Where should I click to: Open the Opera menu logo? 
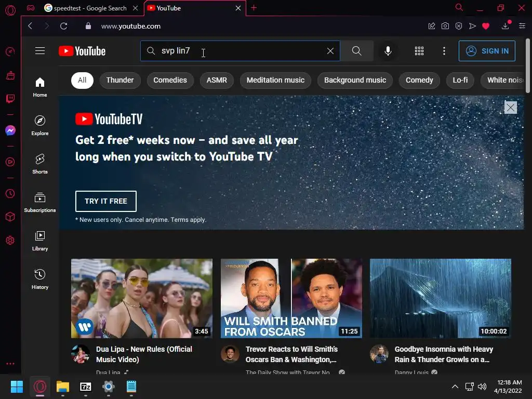pos(10,10)
